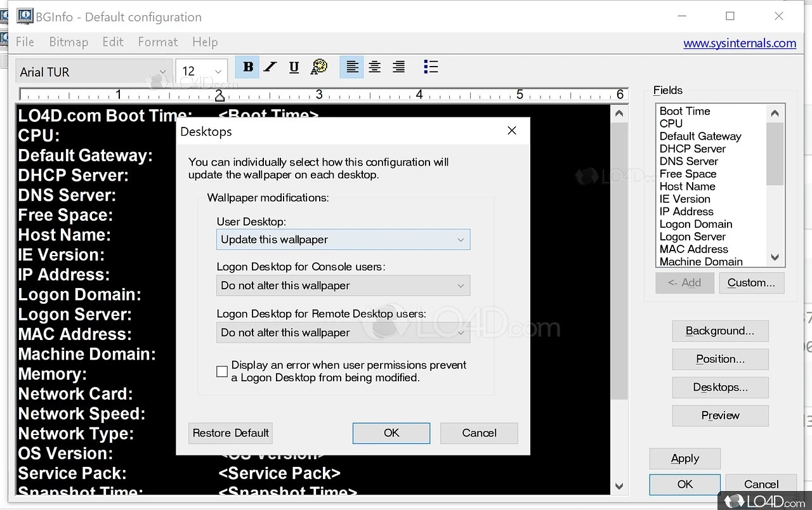The height and width of the screenshot is (510, 812).
Task: Click the "Default Gateway:" line in the editor
Action: coord(85,156)
